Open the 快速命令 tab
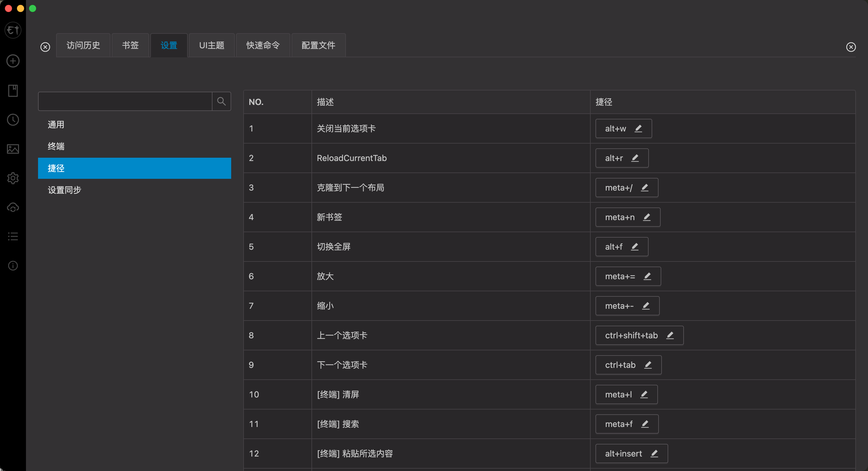 (x=263, y=46)
